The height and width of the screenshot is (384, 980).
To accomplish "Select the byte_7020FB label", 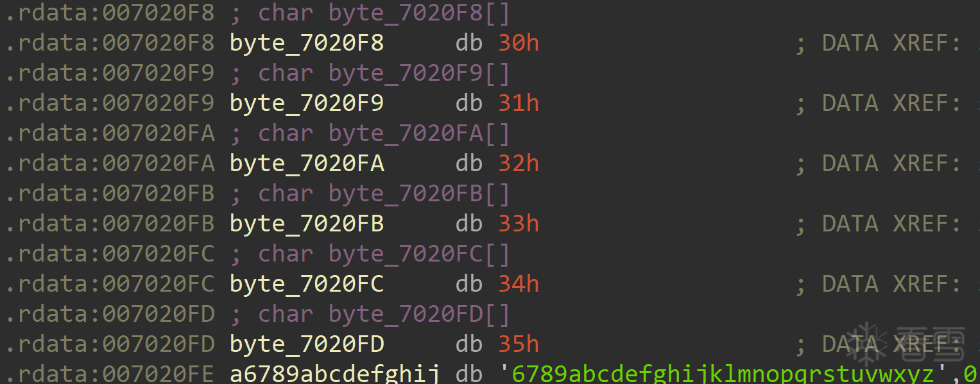I will [x=307, y=224].
